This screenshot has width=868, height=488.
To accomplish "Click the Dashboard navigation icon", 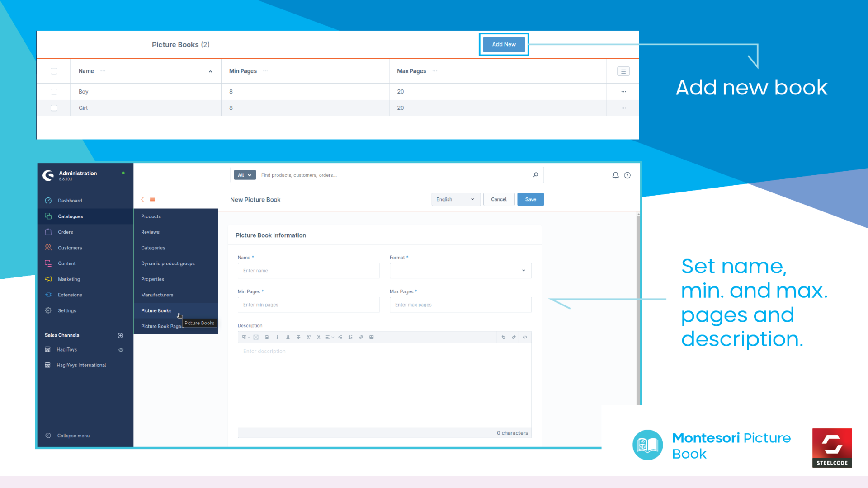I will pos(49,200).
